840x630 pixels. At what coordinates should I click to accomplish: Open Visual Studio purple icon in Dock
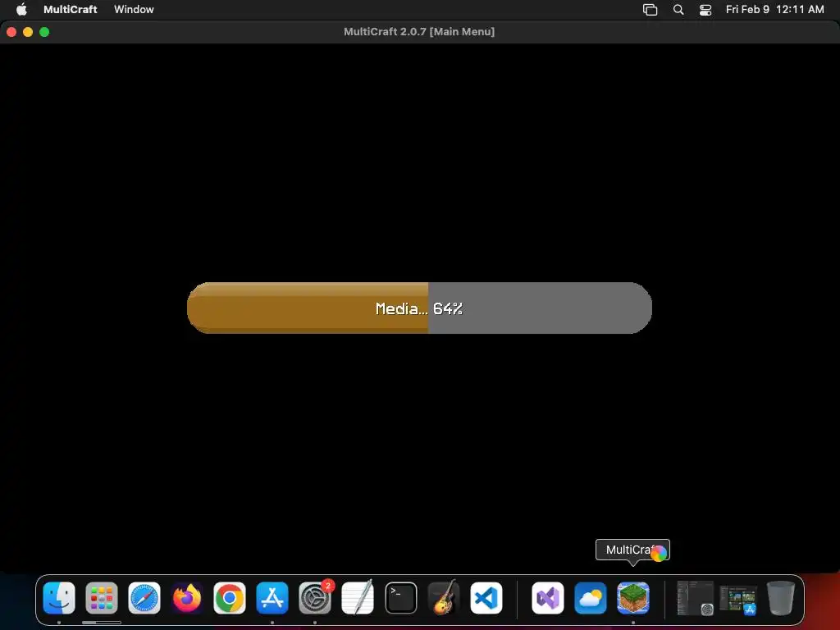click(x=547, y=598)
